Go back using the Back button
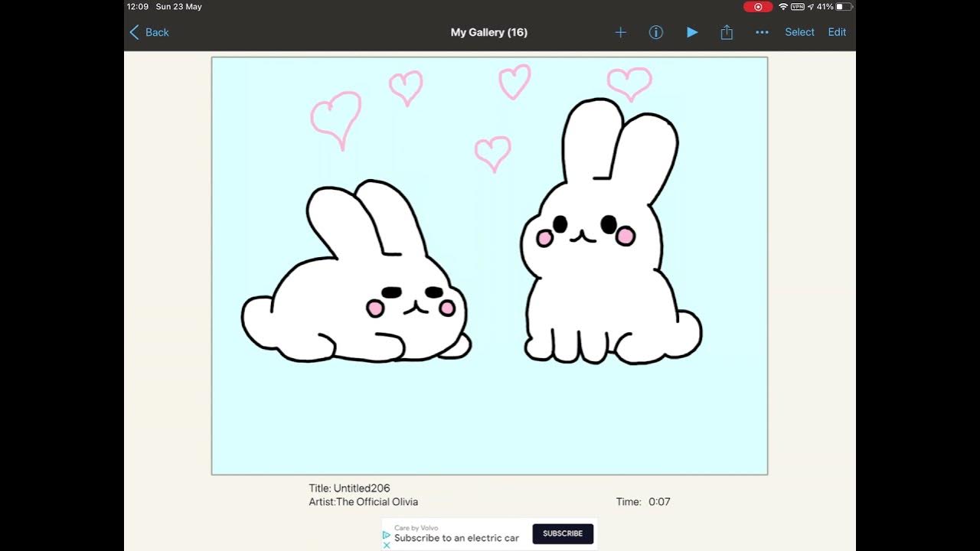 (149, 32)
